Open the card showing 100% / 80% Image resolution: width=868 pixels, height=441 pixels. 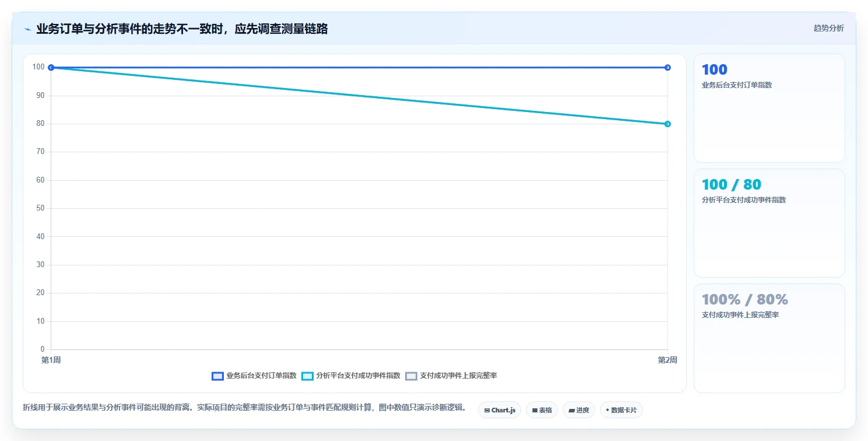(x=769, y=338)
